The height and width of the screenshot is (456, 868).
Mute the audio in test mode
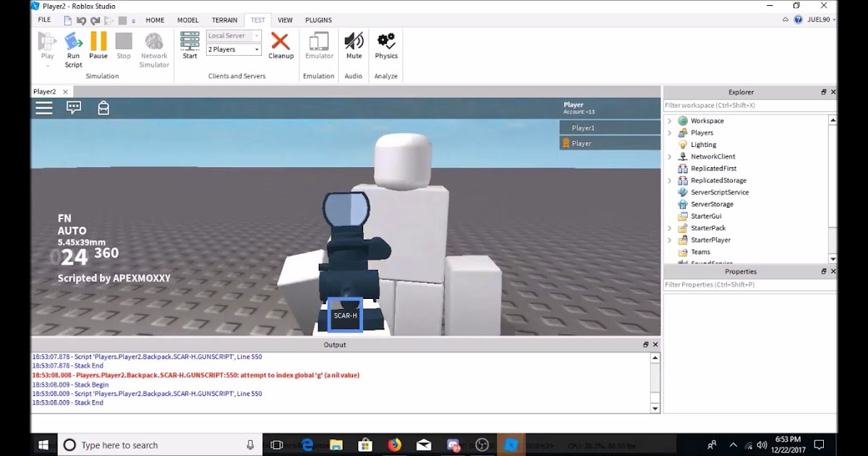pyautogui.click(x=354, y=46)
